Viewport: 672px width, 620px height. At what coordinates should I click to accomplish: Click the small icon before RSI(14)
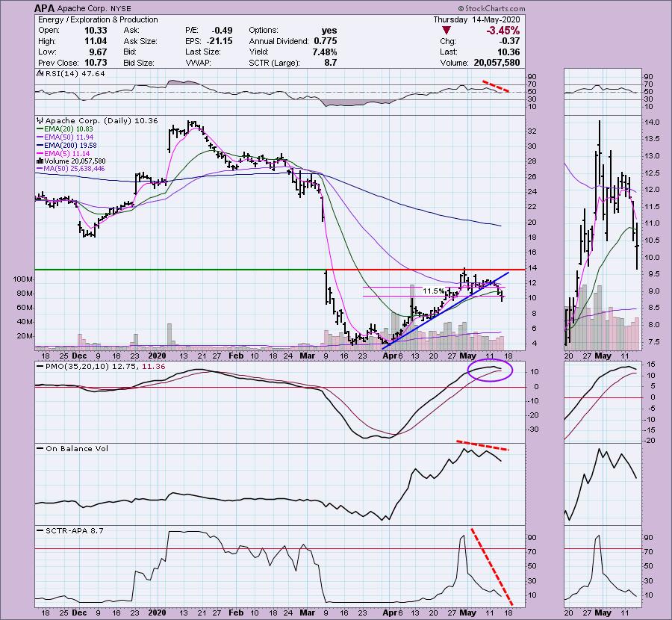40,73
